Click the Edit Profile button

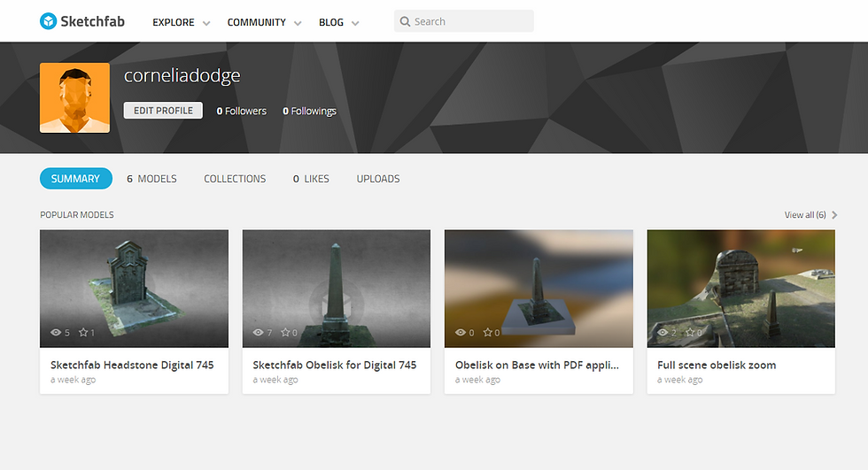tap(163, 110)
